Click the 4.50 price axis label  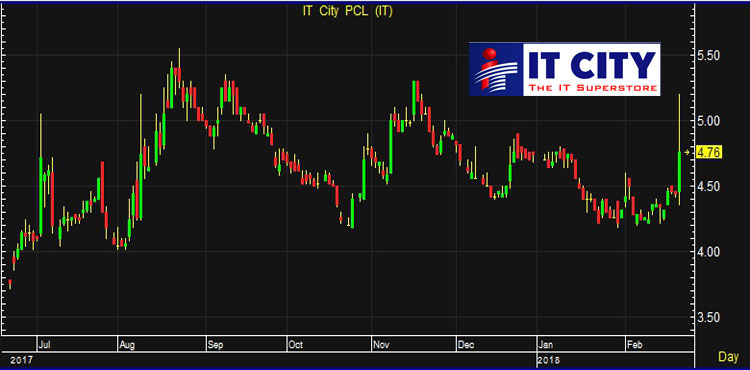[710, 186]
